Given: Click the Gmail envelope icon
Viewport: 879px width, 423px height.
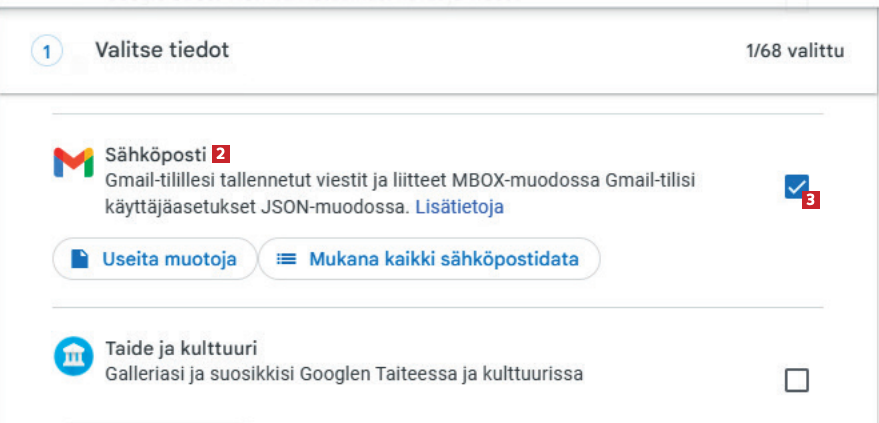Looking at the screenshot, I should pyautogui.click(x=73, y=164).
